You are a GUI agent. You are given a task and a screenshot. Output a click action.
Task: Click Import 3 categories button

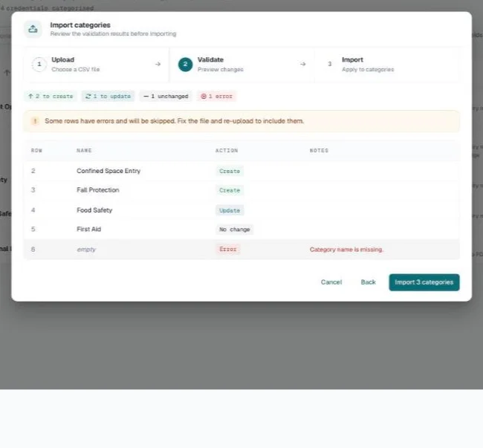point(424,282)
